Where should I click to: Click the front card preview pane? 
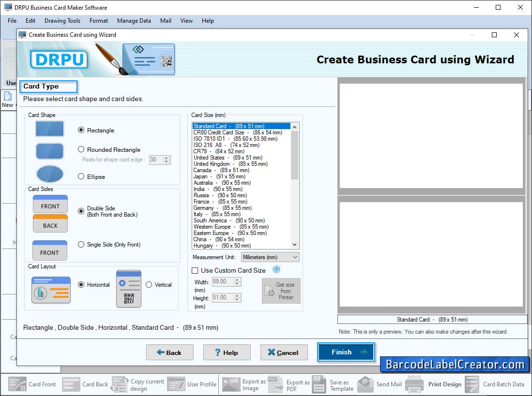tap(431, 135)
